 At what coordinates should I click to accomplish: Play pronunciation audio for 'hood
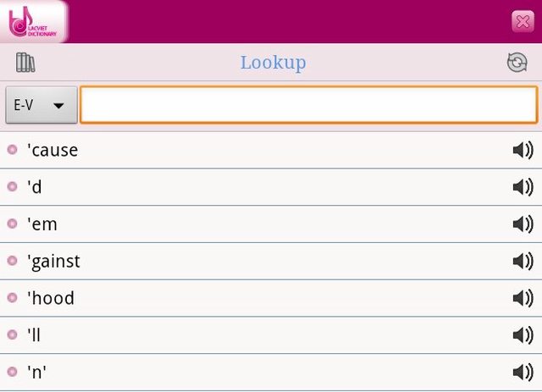coord(523,298)
